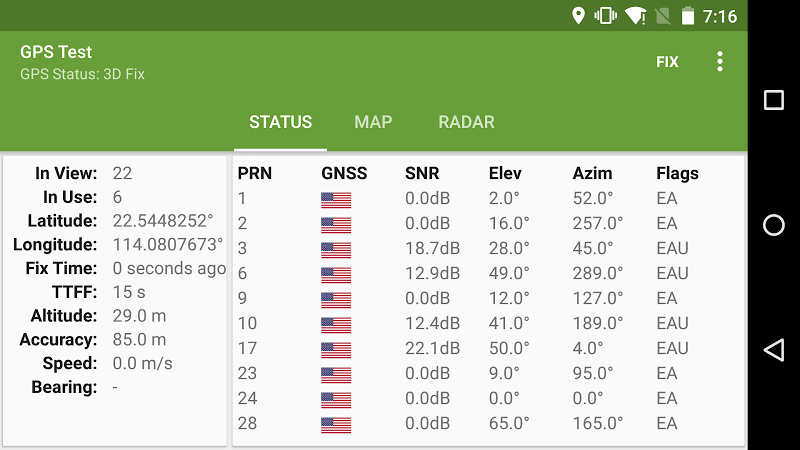800x450 pixels.
Task: Click the SNR column header
Action: (x=422, y=173)
